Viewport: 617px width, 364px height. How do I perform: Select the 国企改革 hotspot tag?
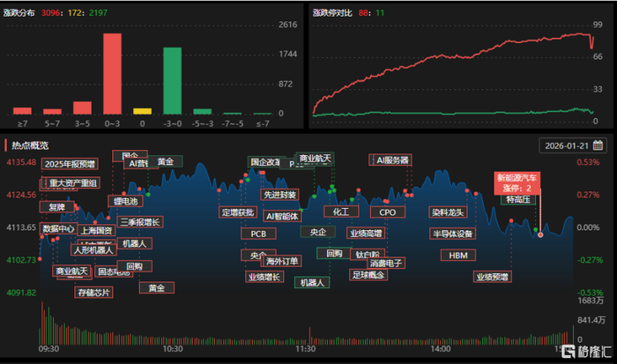264,162
